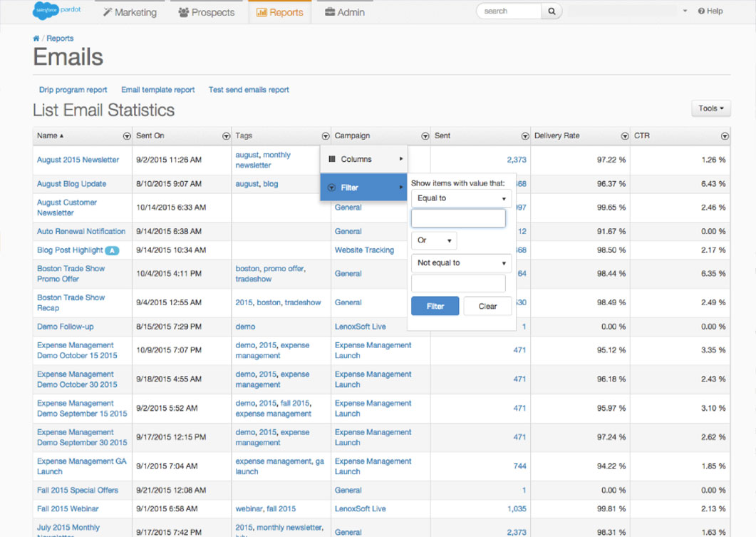Viewport: 756px width, 537px height.
Task: Open the Marketing tab
Action: (130, 12)
